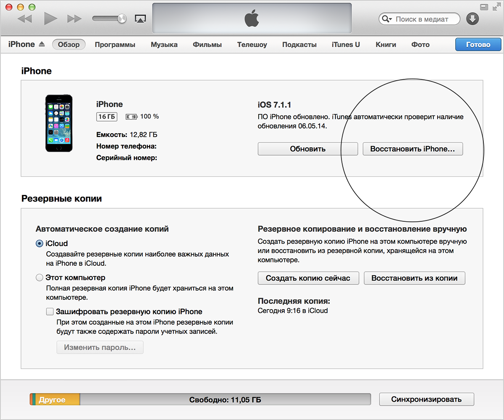Click the Поиск в медиатеке search field
This screenshot has height=420, width=504.
coord(419,19)
